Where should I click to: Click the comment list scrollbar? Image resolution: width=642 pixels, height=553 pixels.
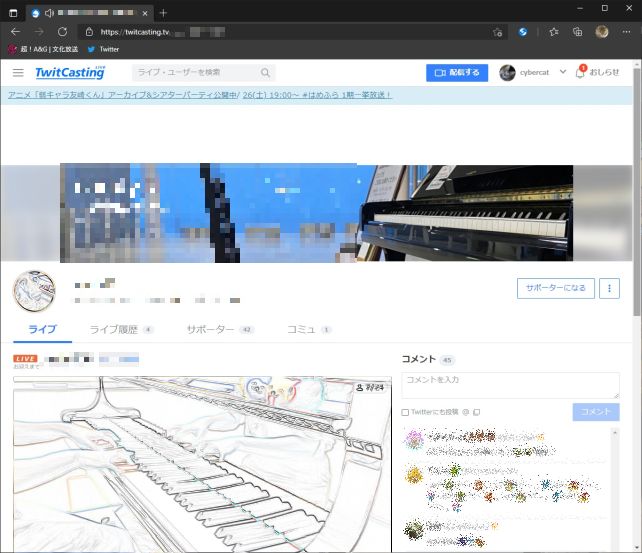pos(615,490)
